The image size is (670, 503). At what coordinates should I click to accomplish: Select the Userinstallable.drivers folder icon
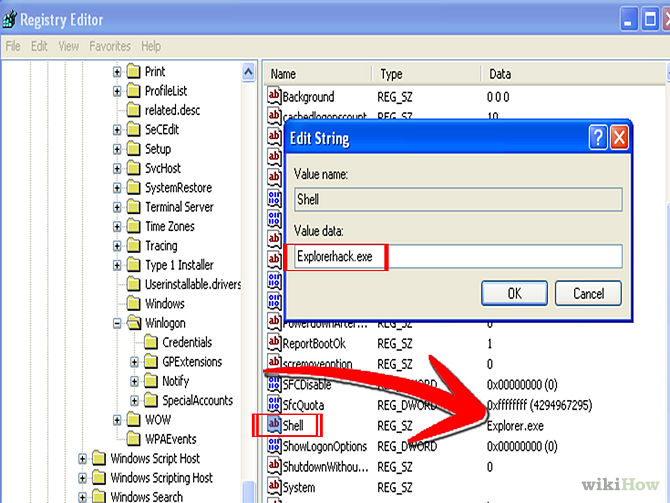133,284
